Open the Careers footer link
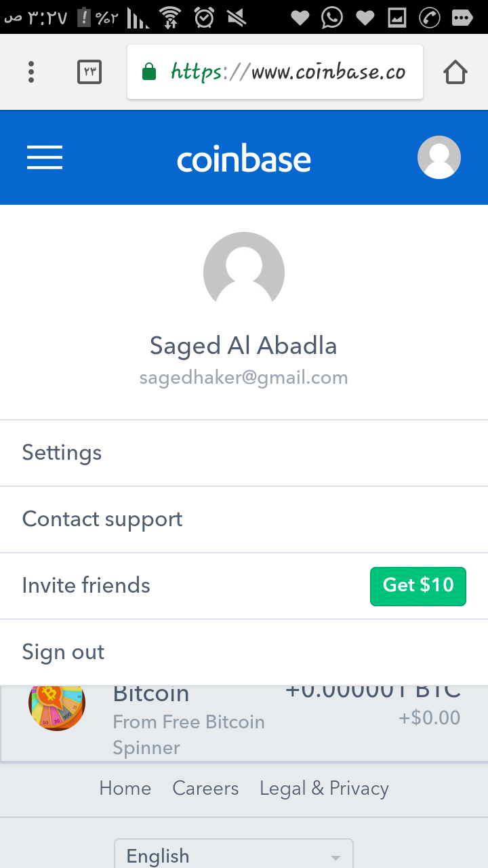488x868 pixels. (205, 789)
